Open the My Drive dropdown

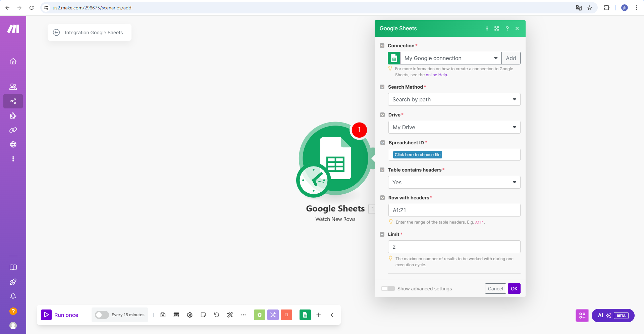(454, 127)
